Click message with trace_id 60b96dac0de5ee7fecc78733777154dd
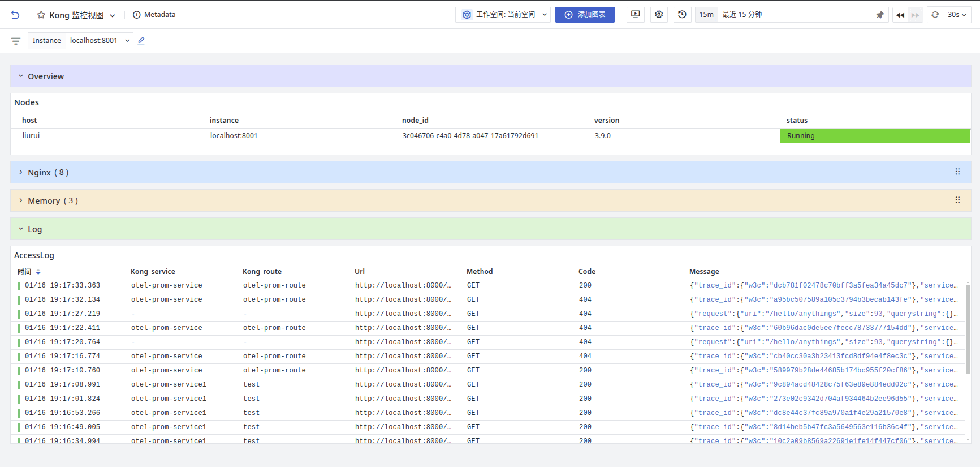This screenshot has height=467, width=980. (823, 328)
